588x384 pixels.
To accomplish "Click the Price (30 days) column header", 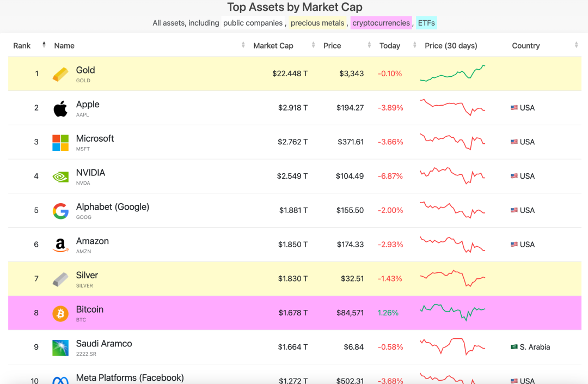I will coord(451,46).
